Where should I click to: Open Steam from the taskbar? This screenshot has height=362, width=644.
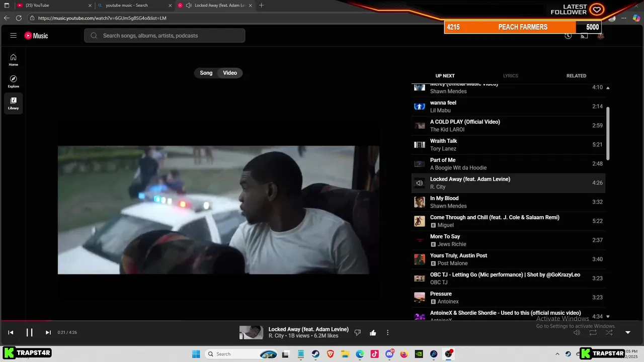click(x=315, y=354)
